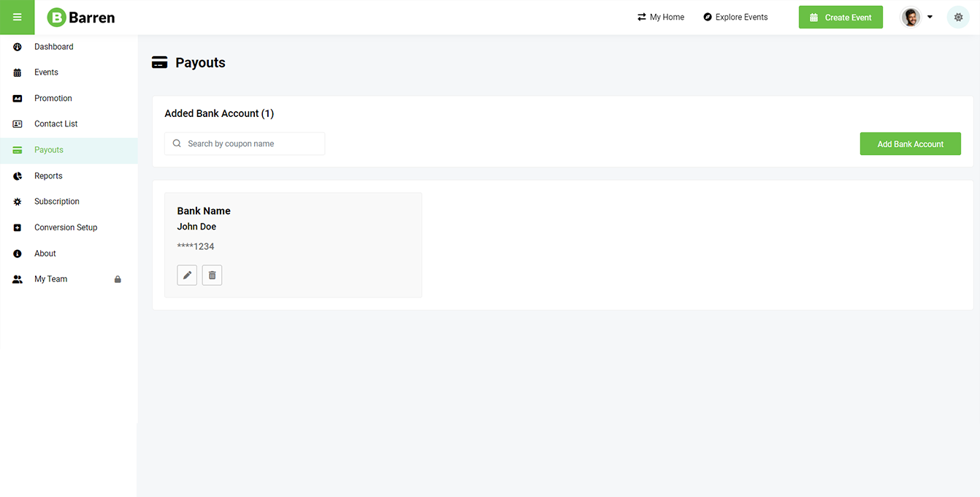Click the pencil edit icon on bank card
Image resolution: width=980 pixels, height=497 pixels.
(187, 275)
